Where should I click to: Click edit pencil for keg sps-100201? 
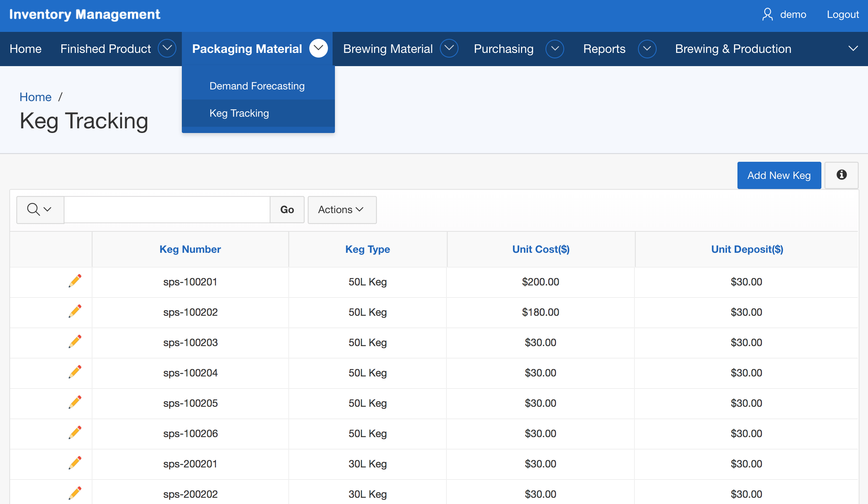coord(75,281)
